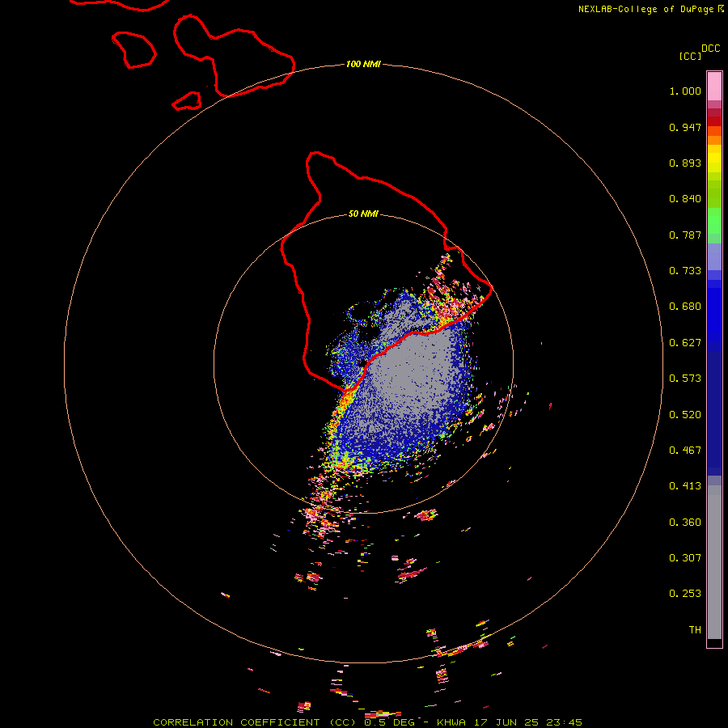Select the 0.467 color scale value

pos(685,451)
